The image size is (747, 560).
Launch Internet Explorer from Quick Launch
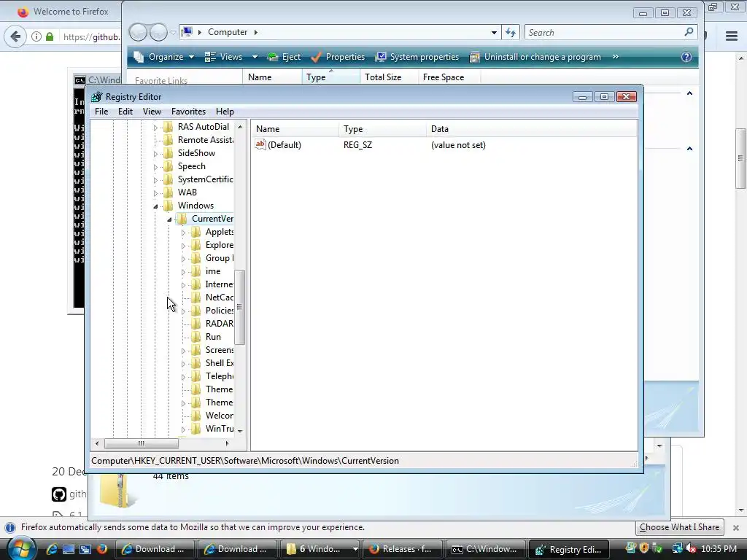[52, 549]
